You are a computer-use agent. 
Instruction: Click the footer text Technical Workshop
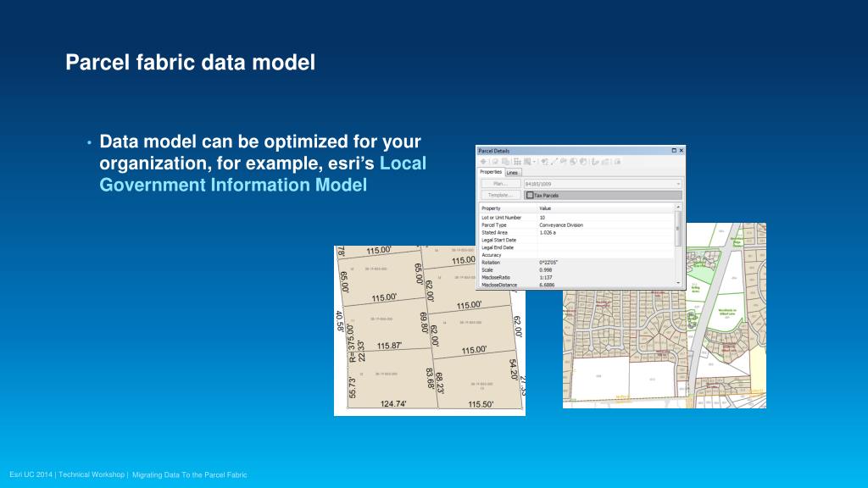click(x=92, y=474)
